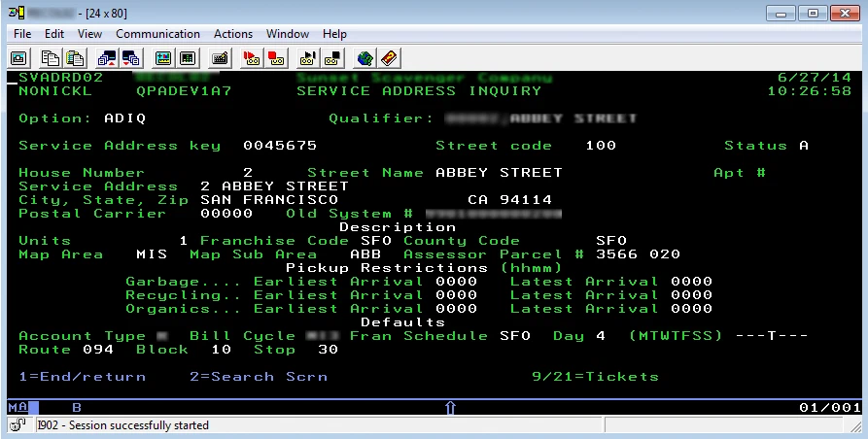Click the Block value 10
868x439 pixels.
click(x=222, y=350)
